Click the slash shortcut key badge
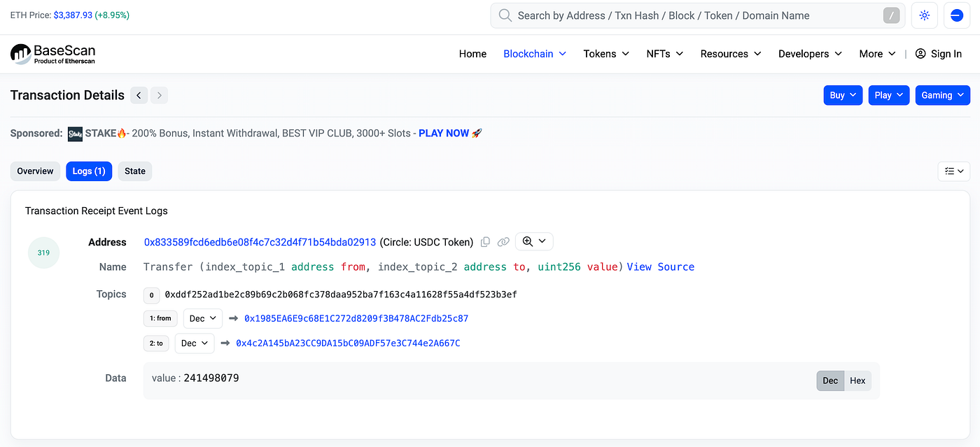Screen dimensions: 980x447 (891, 15)
